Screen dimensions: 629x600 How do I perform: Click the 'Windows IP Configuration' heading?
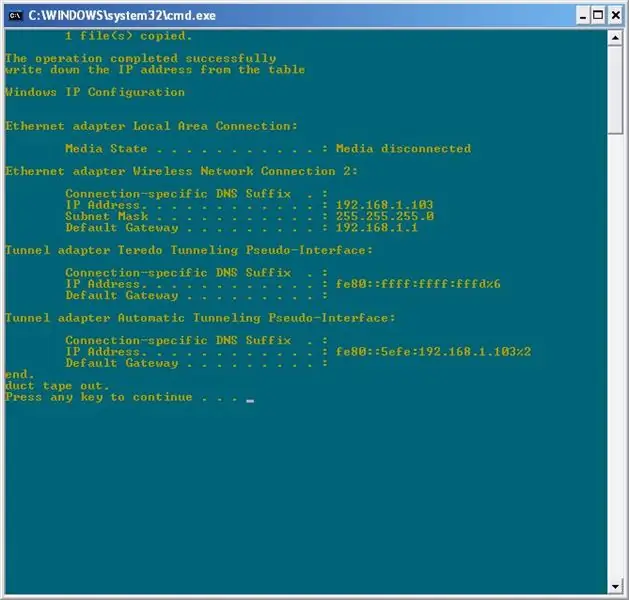tap(95, 92)
